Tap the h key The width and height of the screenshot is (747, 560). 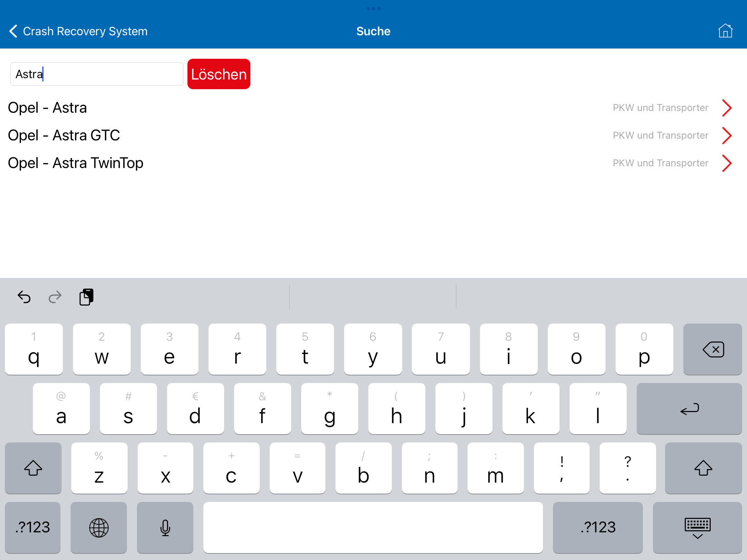397,409
